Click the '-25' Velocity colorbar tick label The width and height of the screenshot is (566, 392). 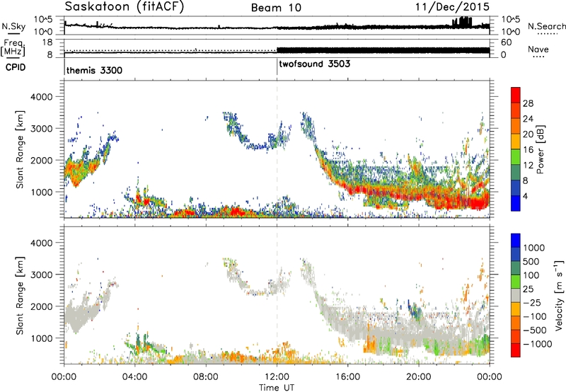click(x=532, y=302)
